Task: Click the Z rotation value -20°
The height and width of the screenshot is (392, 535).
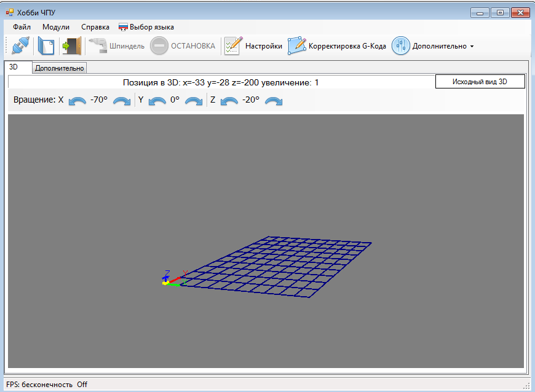Action: [251, 100]
